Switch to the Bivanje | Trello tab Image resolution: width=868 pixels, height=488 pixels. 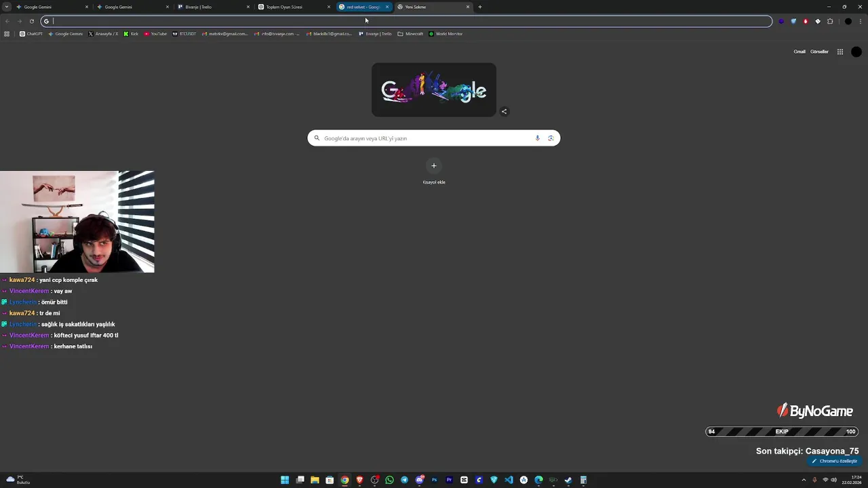[x=214, y=7]
